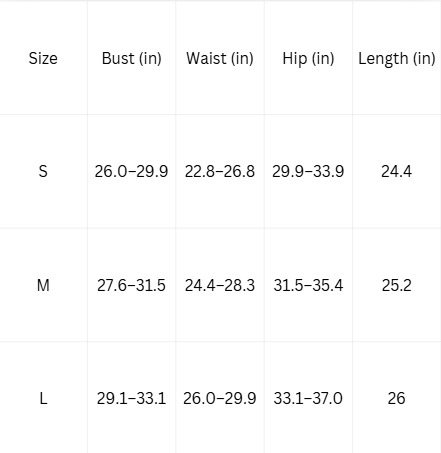The width and height of the screenshot is (441, 453).
Task: Click bust value 26.0–29.9 for size S
Action: pyautogui.click(x=131, y=171)
